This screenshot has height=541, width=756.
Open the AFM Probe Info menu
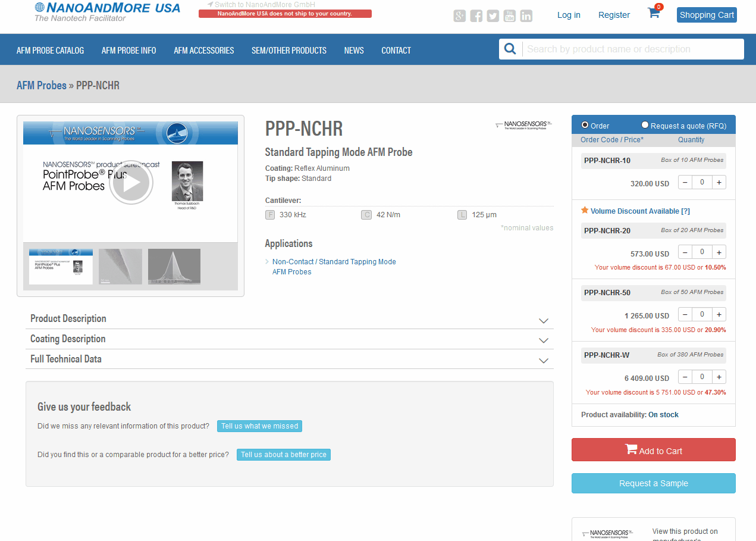[x=129, y=51]
